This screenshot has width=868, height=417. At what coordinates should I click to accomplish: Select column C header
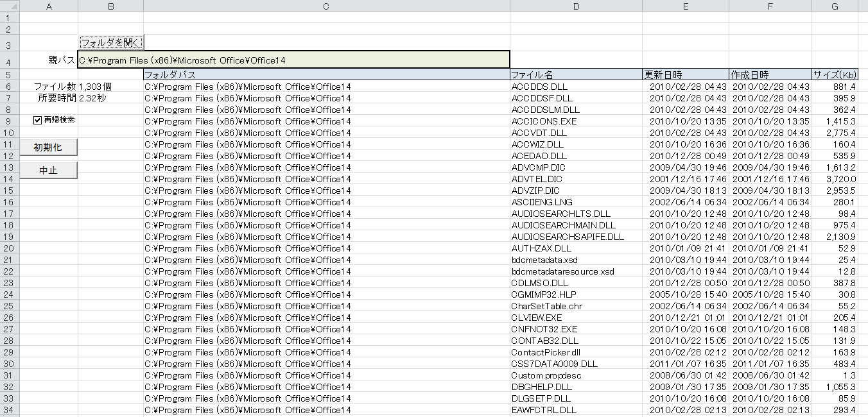327,6
